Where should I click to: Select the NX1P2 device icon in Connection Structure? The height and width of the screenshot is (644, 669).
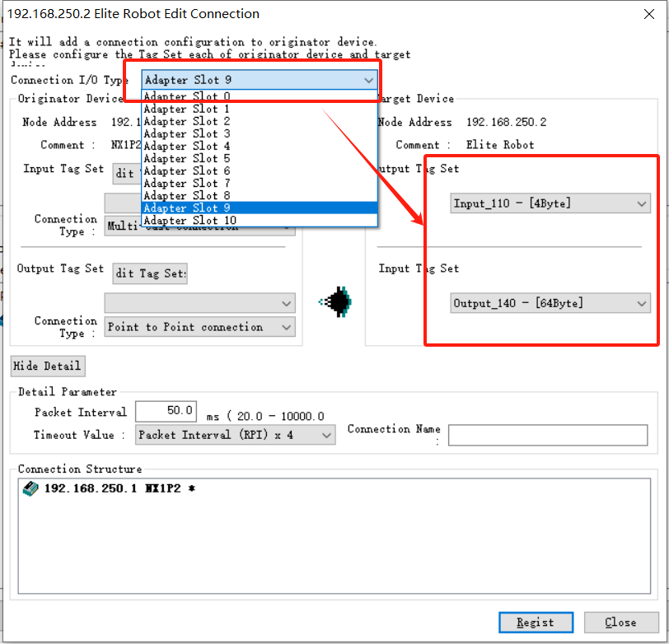click(x=30, y=489)
